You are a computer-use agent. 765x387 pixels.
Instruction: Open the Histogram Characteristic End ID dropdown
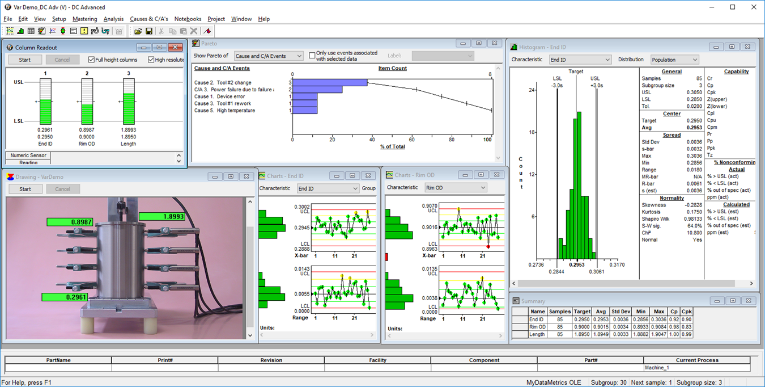click(x=580, y=60)
